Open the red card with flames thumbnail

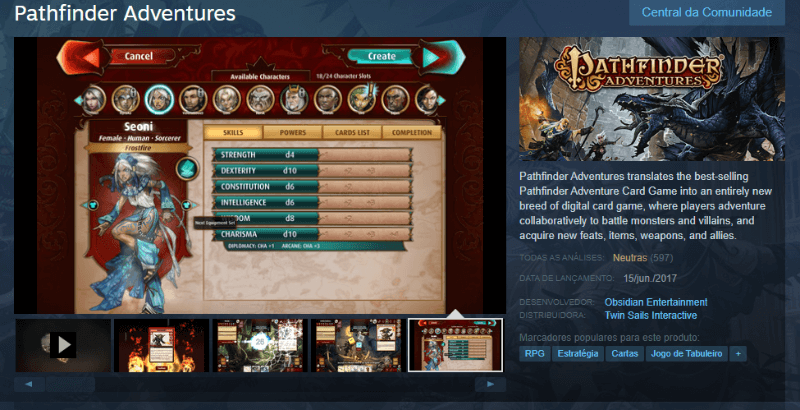pos(161,345)
